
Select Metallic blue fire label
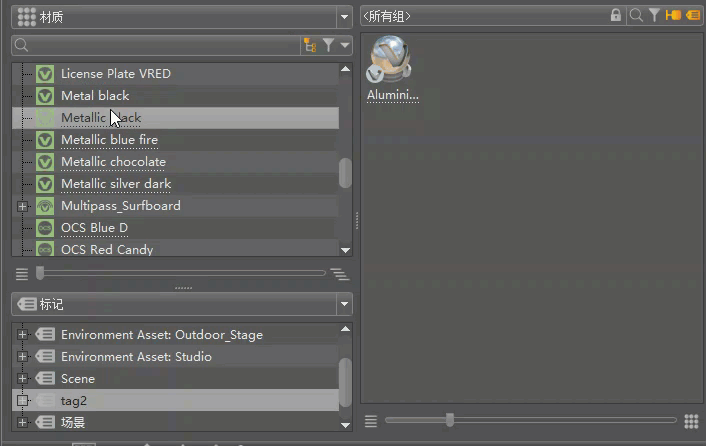[109, 140]
